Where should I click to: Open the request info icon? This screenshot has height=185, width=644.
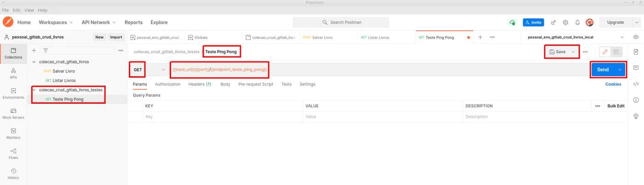[636, 100]
